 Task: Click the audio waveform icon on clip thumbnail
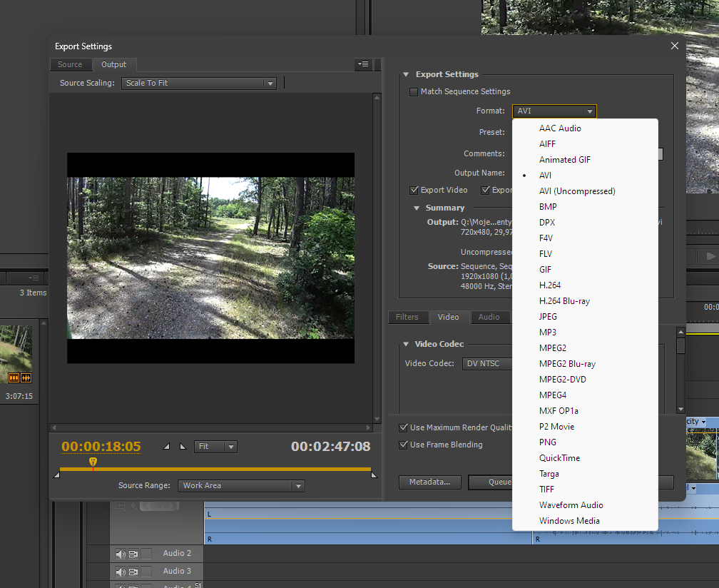[26, 378]
